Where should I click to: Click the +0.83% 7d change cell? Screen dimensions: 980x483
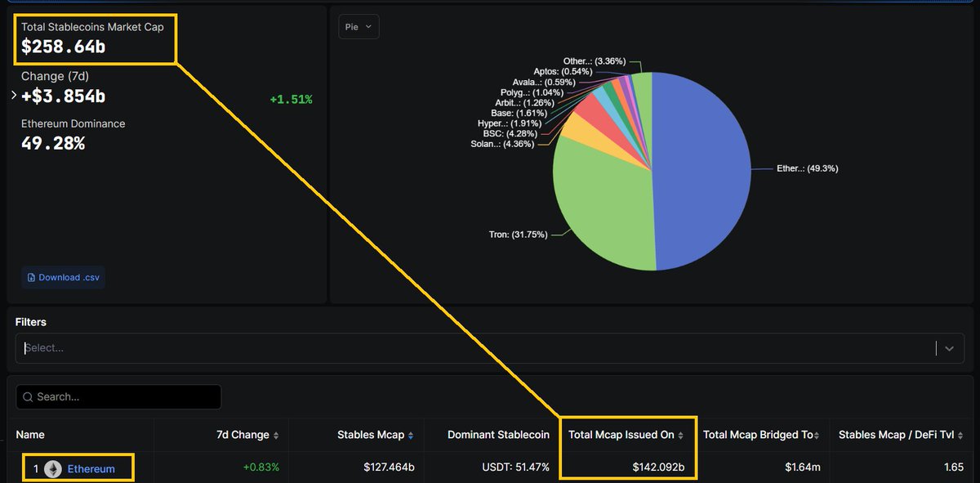pos(261,468)
